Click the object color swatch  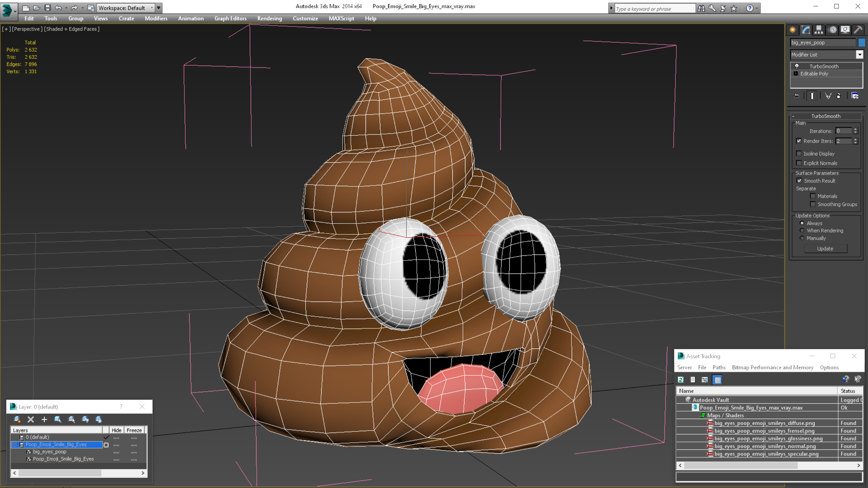[x=862, y=42]
